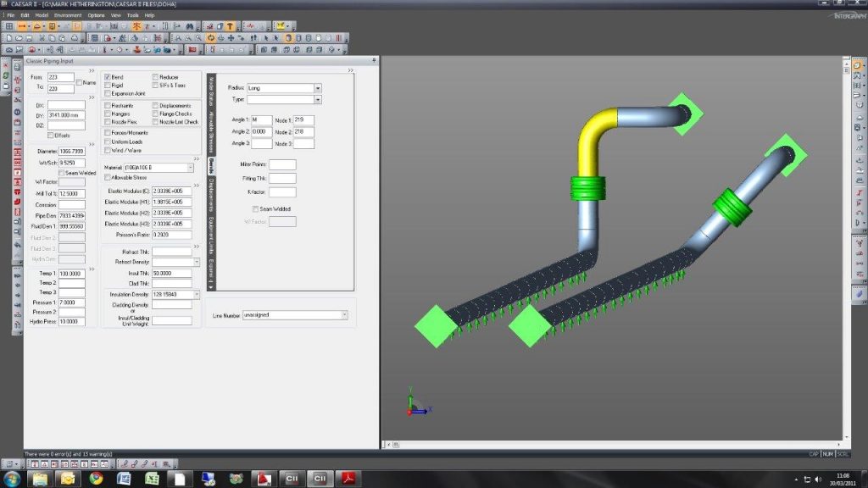Click the red flag toolbar icon

pyautogui.click(x=192, y=50)
